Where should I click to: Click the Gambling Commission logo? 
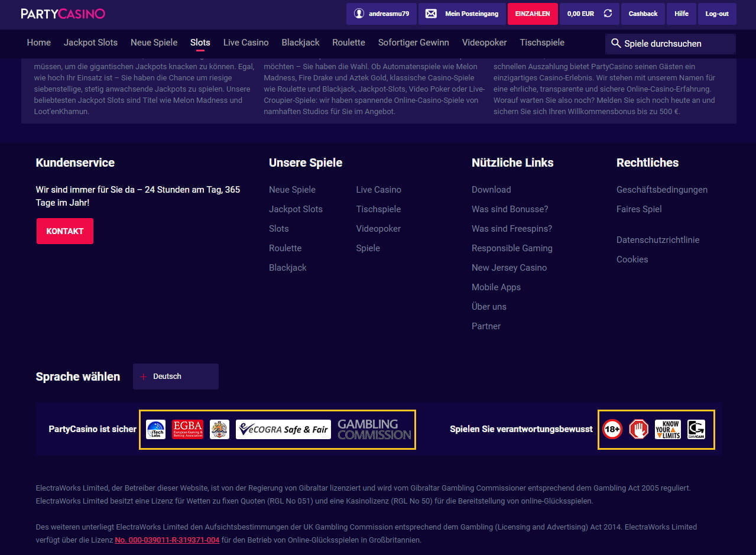click(x=374, y=429)
